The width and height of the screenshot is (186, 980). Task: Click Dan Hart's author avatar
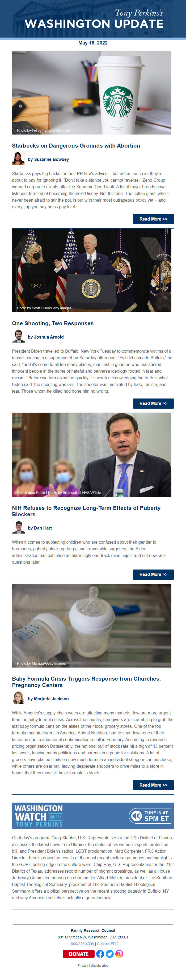(19, 527)
